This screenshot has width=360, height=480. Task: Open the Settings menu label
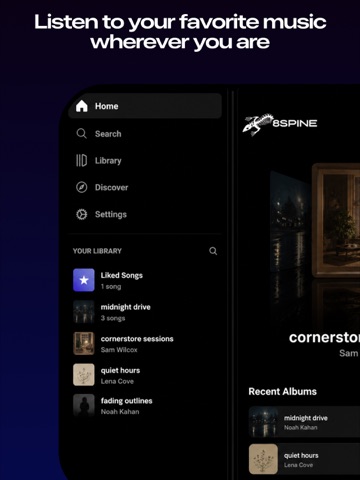point(111,214)
